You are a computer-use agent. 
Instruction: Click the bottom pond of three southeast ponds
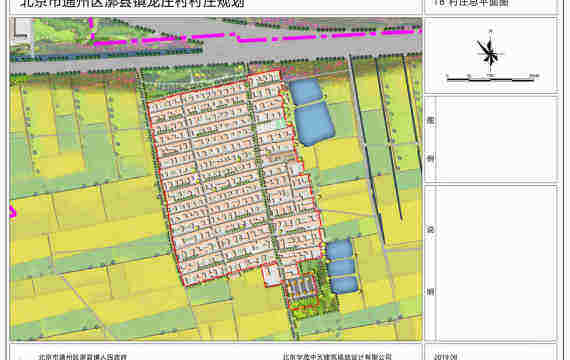pyautogui.click(x=344, y=284)
